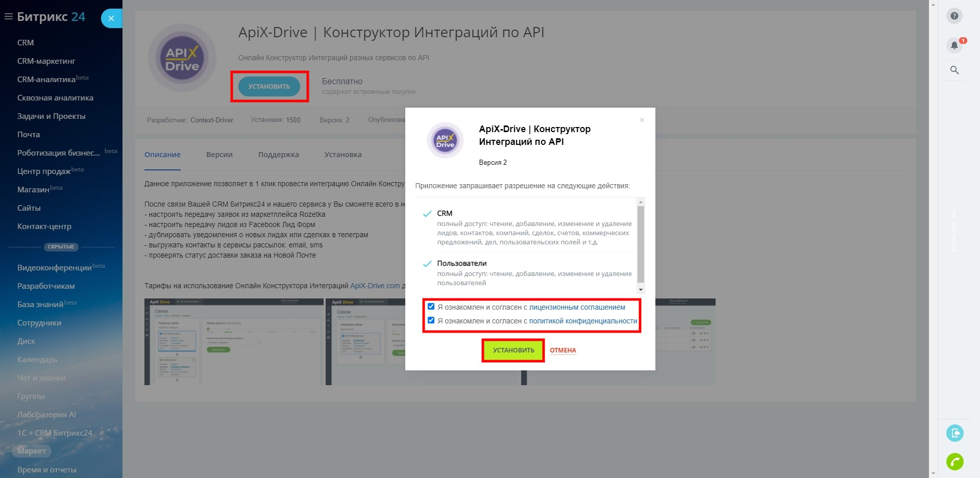Click the large ApiX Drive app logo
This screenshot has width=980, height=478.
(182, 58)
